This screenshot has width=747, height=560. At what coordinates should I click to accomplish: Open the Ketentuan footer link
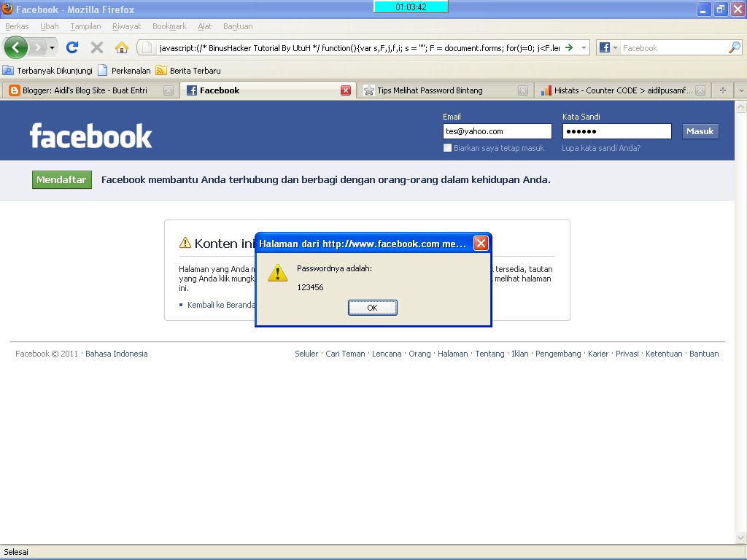[664, 354]
